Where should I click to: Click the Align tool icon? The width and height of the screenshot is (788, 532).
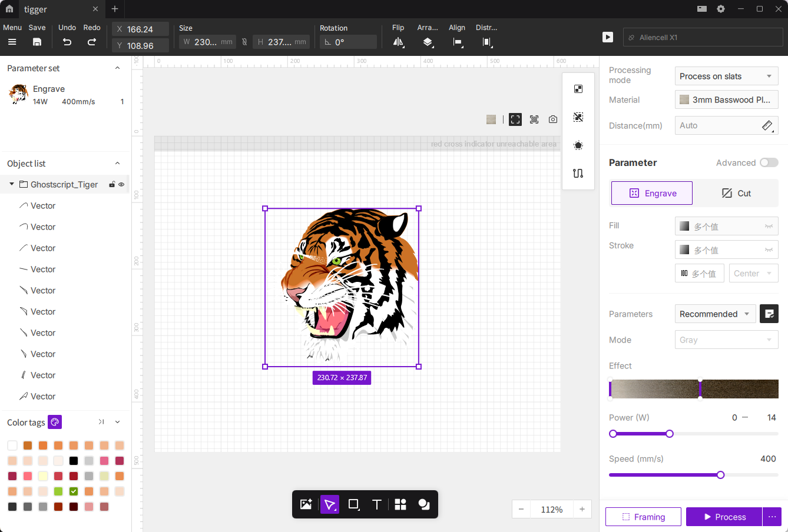click(457, 42)
